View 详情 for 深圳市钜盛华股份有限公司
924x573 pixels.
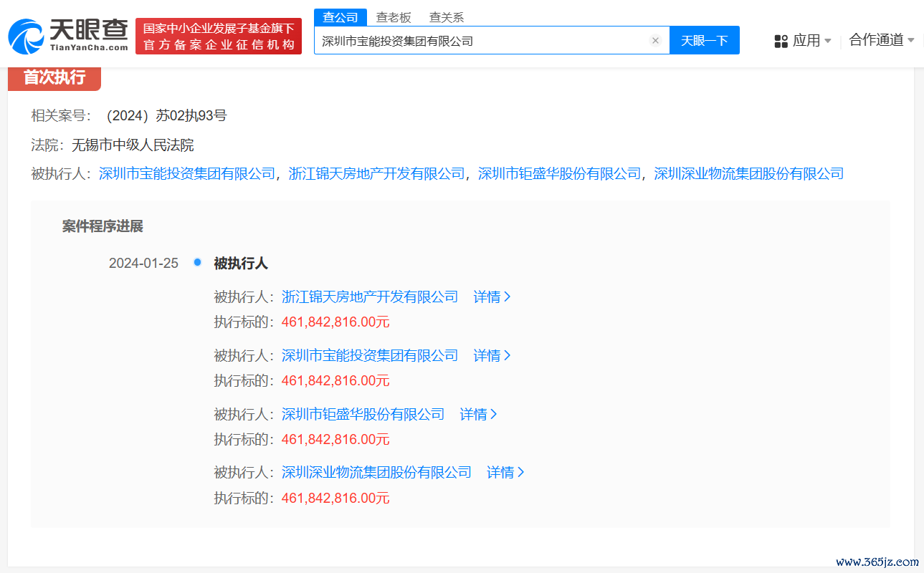[478, 414]
